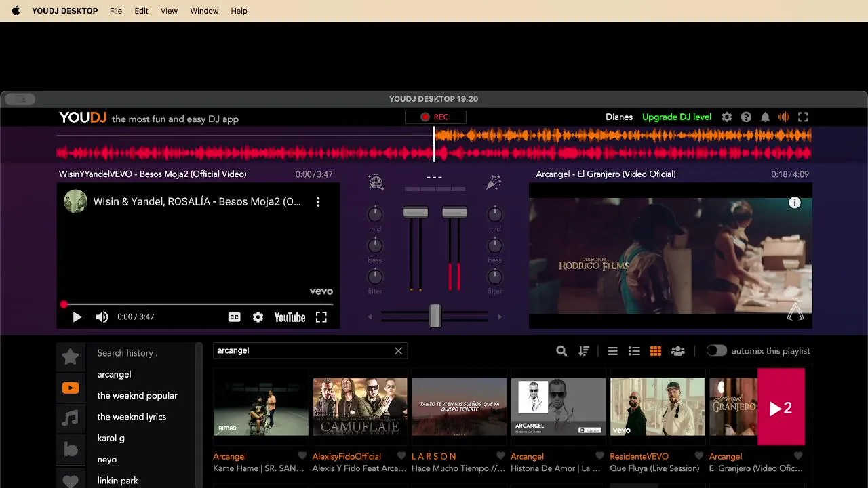Load El Granjero onto deck 2
The image size is (868, 488).
pos(781,407)
